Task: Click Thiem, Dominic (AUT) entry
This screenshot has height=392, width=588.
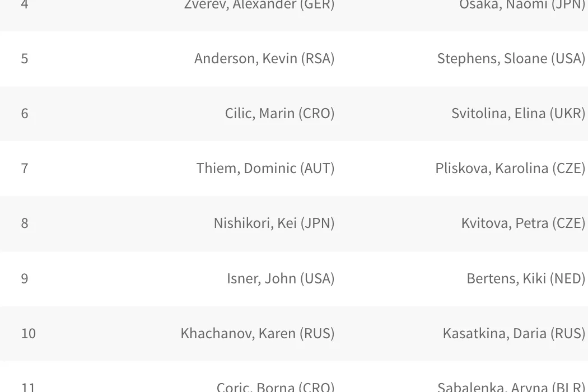Action: [x=265, y=169]
